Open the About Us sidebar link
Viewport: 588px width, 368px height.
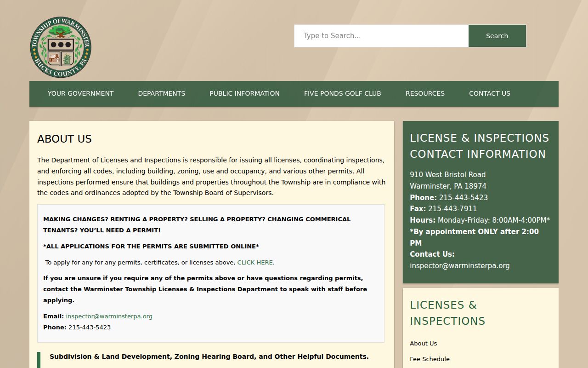(424, 344)
